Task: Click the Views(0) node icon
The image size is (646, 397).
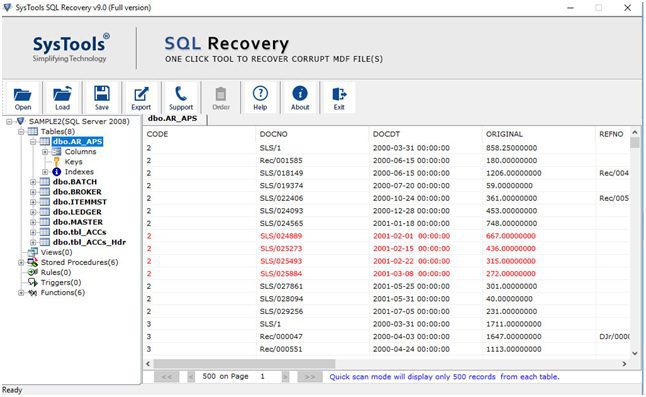Action: coord(33,252)
